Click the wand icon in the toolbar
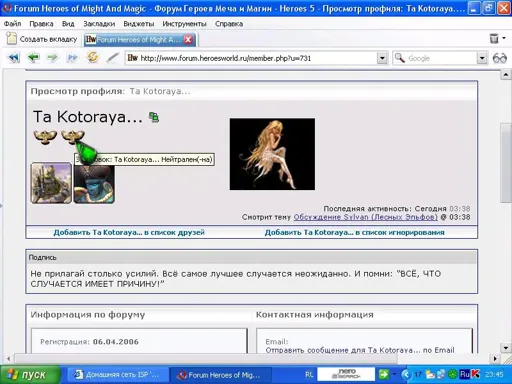Viewport: 512px width, 384px height. click(x=113, y=58)
